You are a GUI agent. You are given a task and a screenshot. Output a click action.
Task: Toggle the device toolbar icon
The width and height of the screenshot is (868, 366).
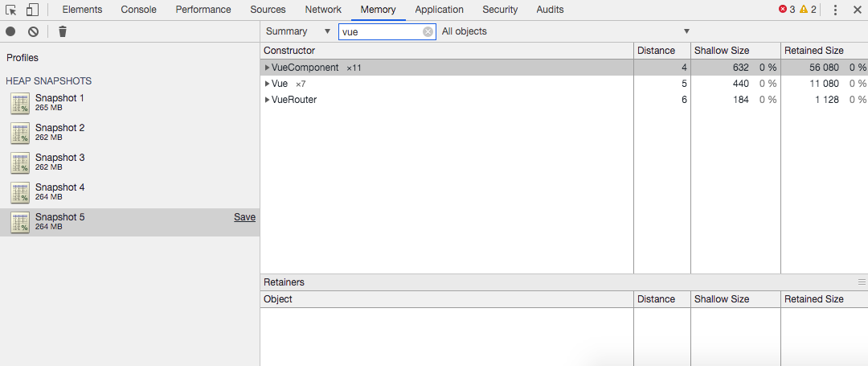point(33,10)
